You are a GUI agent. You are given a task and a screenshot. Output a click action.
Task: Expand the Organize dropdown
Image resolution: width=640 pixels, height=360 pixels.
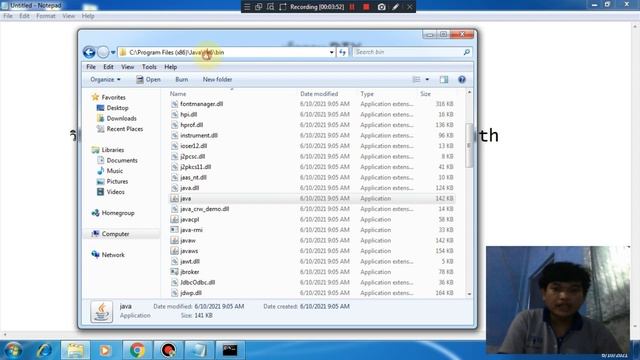coord(105,80)
